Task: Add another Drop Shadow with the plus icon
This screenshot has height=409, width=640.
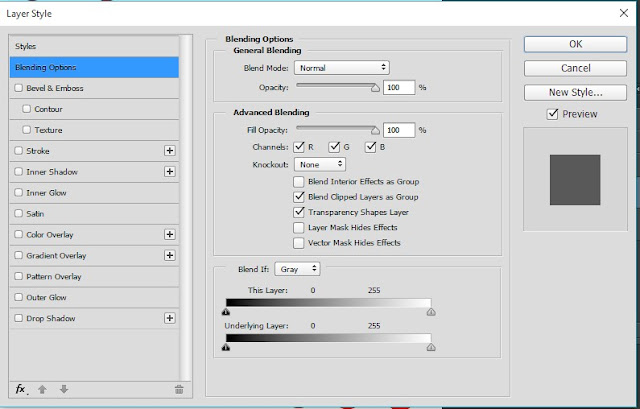Action: coord(170,318)
